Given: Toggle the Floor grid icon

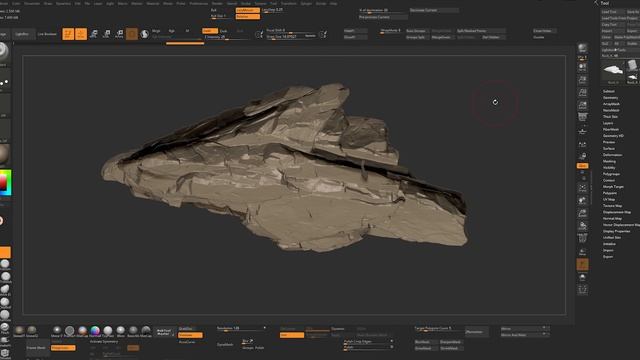Looking at the screenshot, I should pos(582,131).
